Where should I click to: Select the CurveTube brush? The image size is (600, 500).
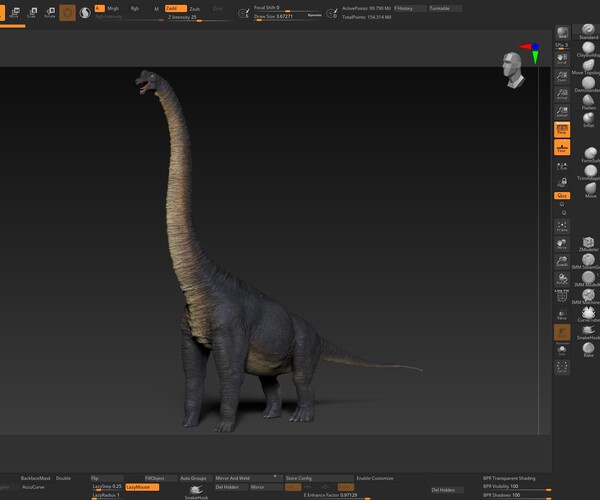(x=588, y=314)
